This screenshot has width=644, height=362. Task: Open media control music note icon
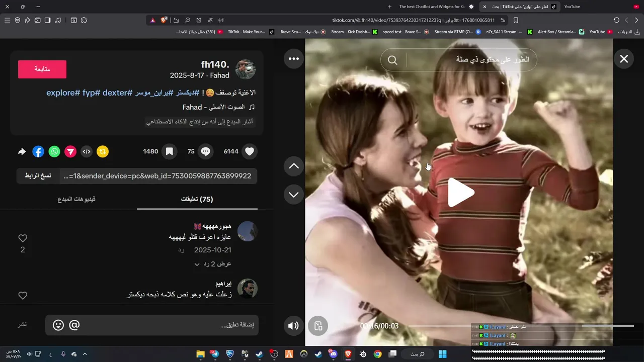[x=58, y=20]
